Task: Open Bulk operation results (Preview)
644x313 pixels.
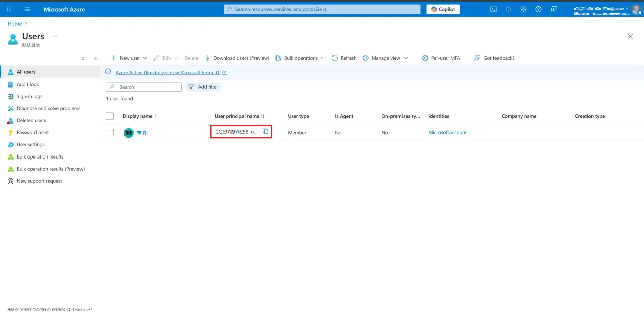Action: (50, 169)
